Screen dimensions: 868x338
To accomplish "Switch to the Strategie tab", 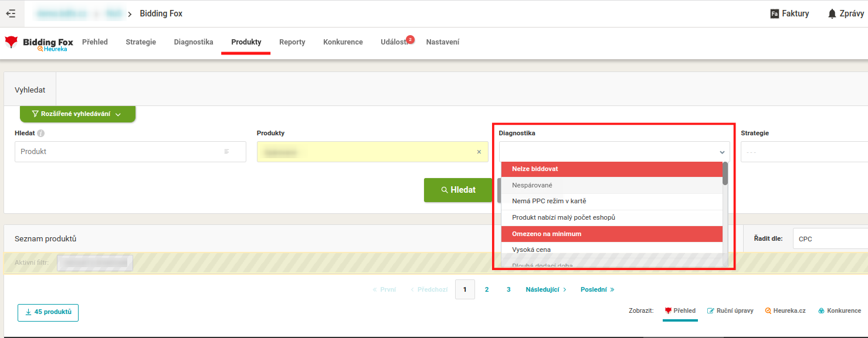I will click(141, 42).
